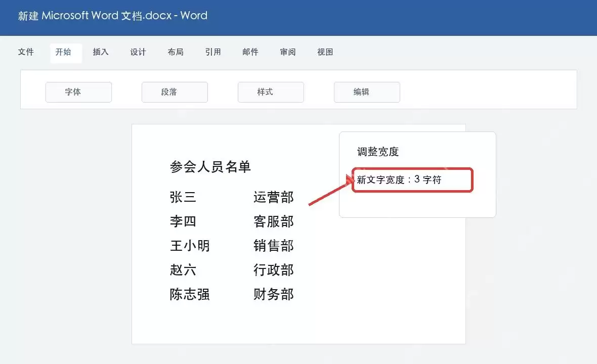Select the 设计 tab
Viewport: 597px width, 364px height.
pyautogui.click(x=138, y=52)
